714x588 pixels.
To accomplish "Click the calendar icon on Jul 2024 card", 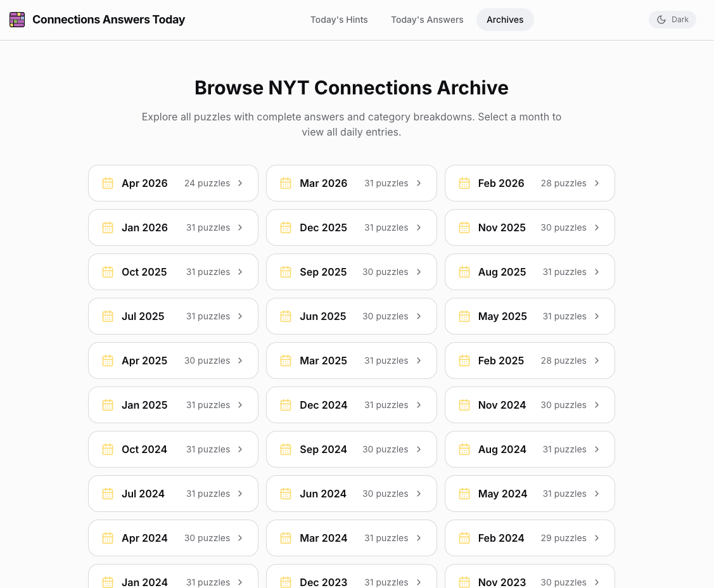I will [108, 494].
